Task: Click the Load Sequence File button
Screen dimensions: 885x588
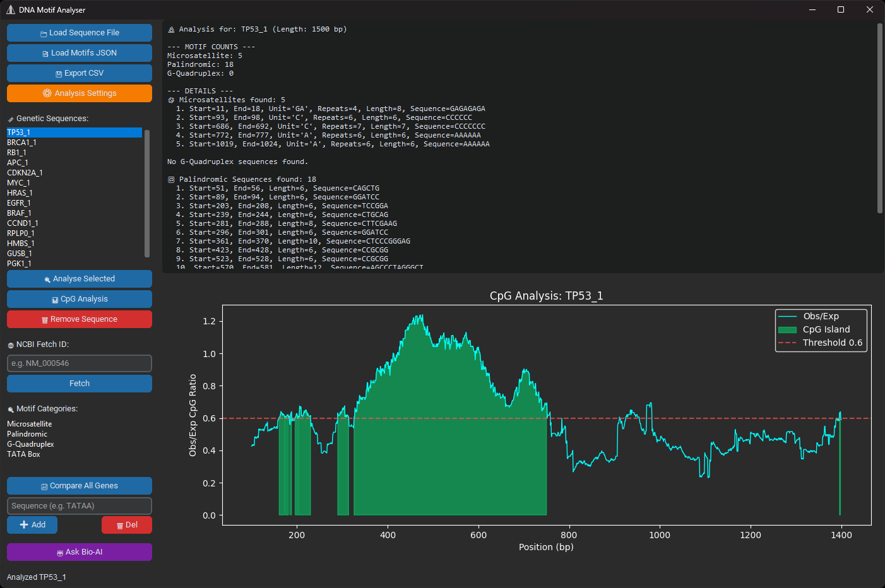Action: pos(80,33)
